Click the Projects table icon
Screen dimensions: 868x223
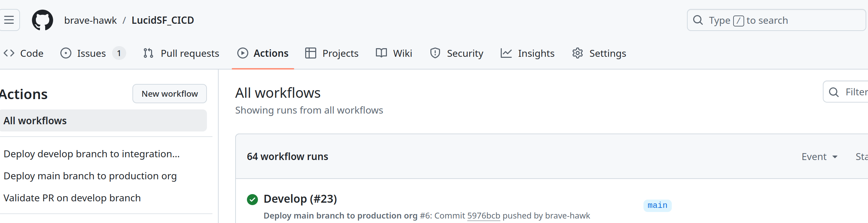coord(310,53)
